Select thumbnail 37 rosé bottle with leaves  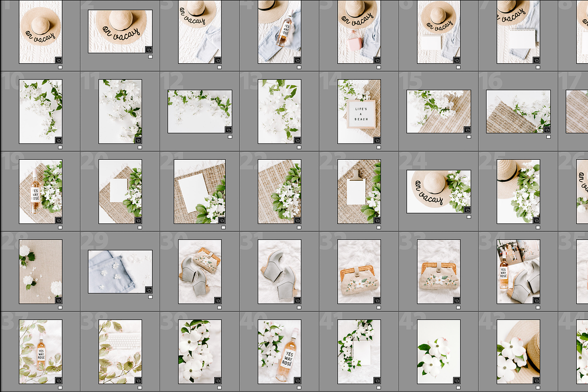41,352
